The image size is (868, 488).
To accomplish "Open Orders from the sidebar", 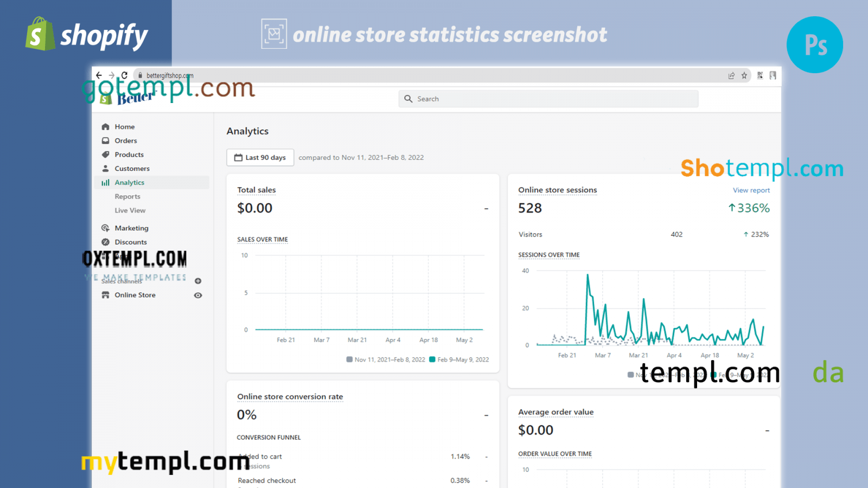I will pyautogui.click(x=125, y=141).
